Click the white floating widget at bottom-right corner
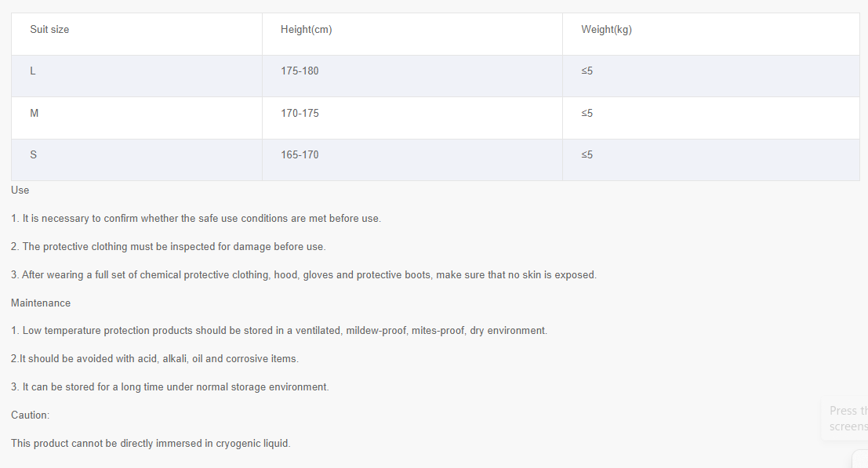This screenshot has height=468, width=868. click(860, 459)
